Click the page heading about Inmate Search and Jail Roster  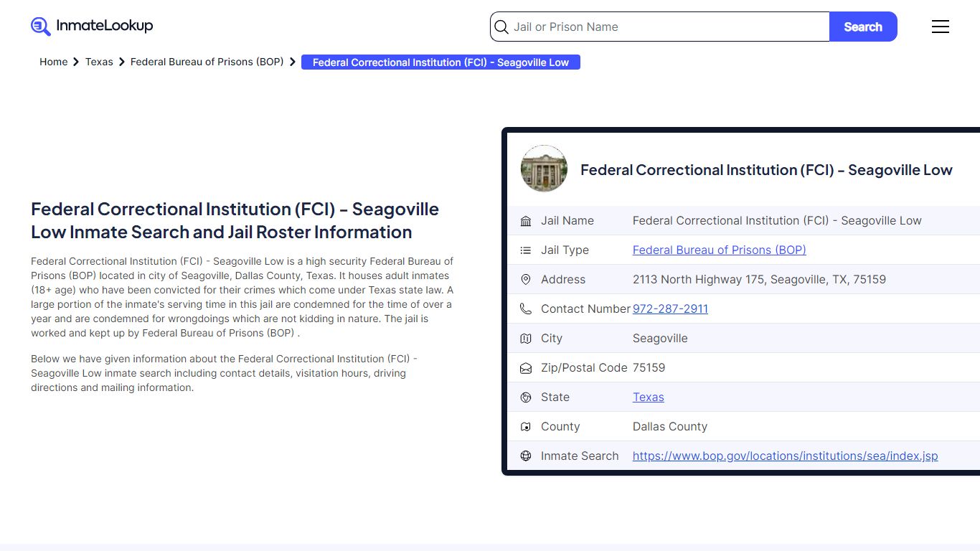[x=235, y=220]
